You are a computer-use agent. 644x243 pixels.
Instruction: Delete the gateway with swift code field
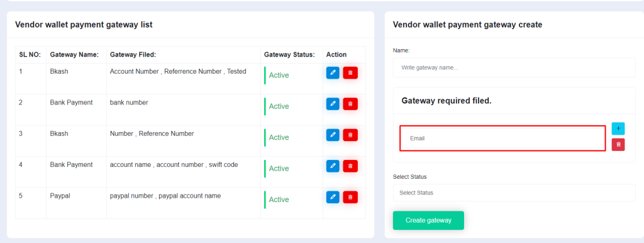(350, 166)
